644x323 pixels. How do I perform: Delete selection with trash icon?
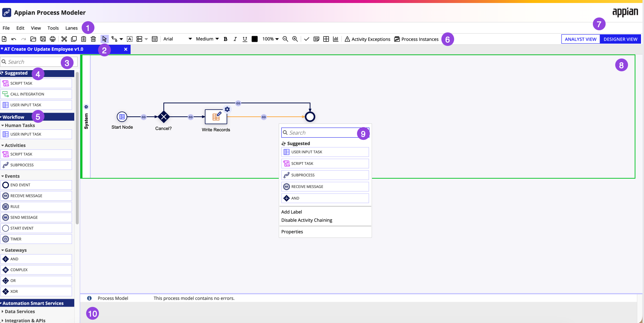click(93, 39)
